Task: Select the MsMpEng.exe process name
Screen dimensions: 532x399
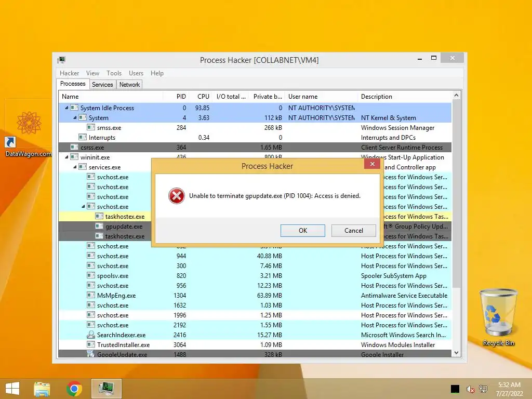Action: click(116, 296)
